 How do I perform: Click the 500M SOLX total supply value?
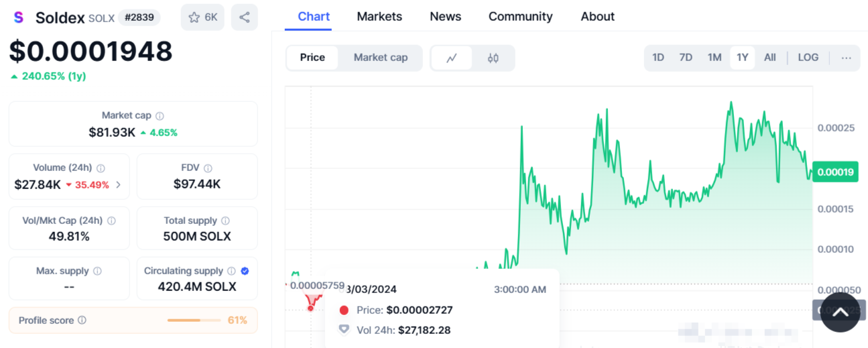pos(197,236)
